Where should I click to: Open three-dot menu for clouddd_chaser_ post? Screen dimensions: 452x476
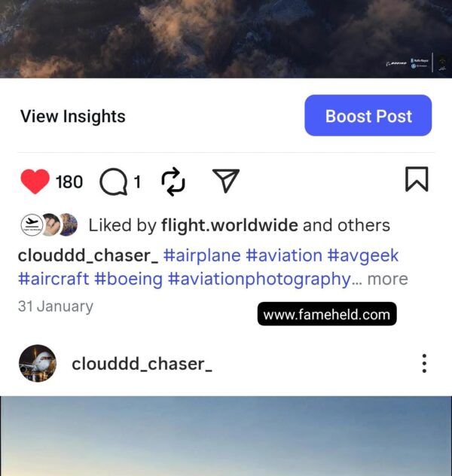(424, 363)
